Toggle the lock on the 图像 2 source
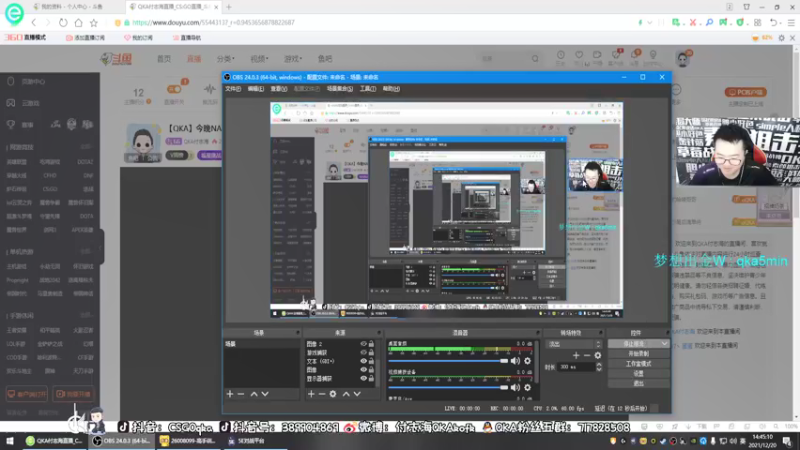Image resolution: width=800 pixels, height=450 pixels. pyautogui.click(x=371, y=344)
